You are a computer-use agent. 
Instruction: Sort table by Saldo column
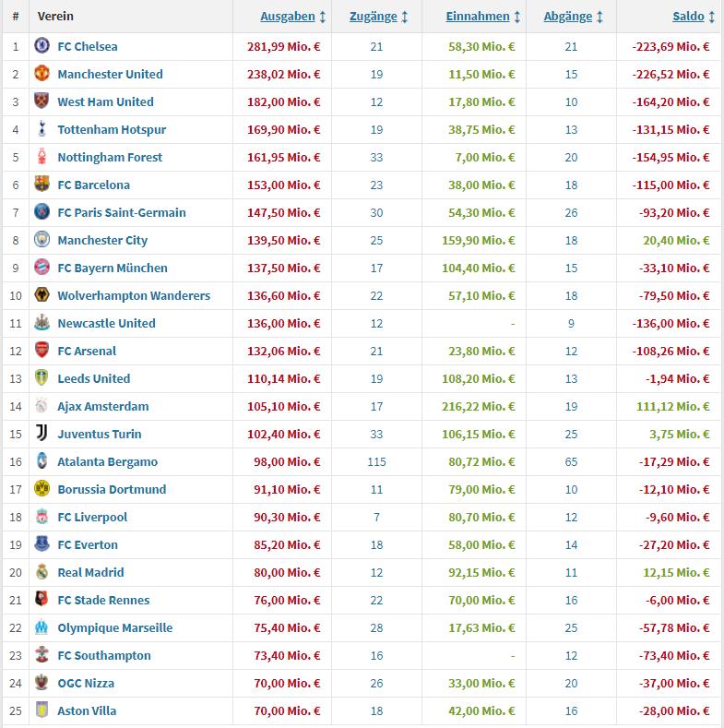tap(694, 17)
